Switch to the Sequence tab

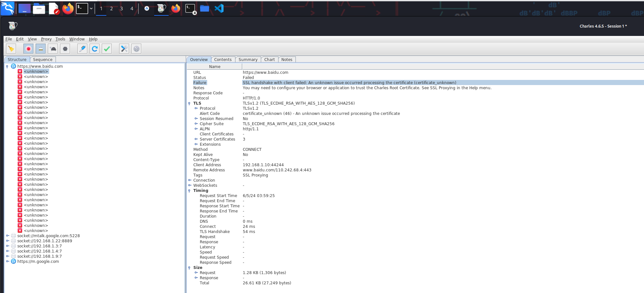point(43,60)
